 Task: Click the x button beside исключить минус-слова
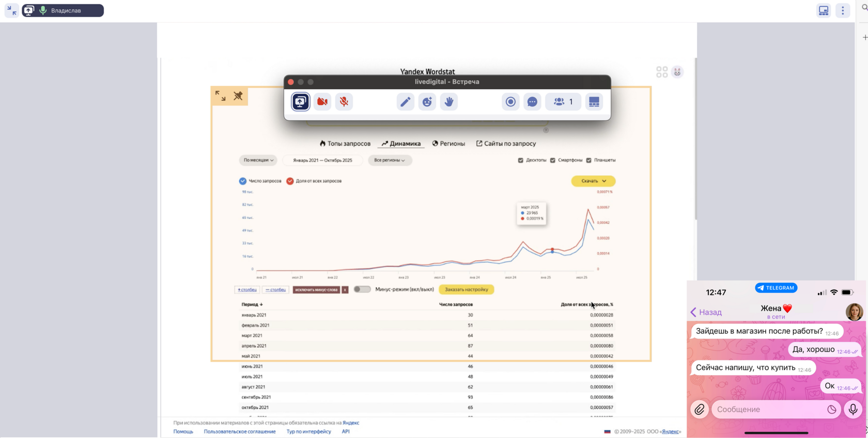tap(345, 290)
